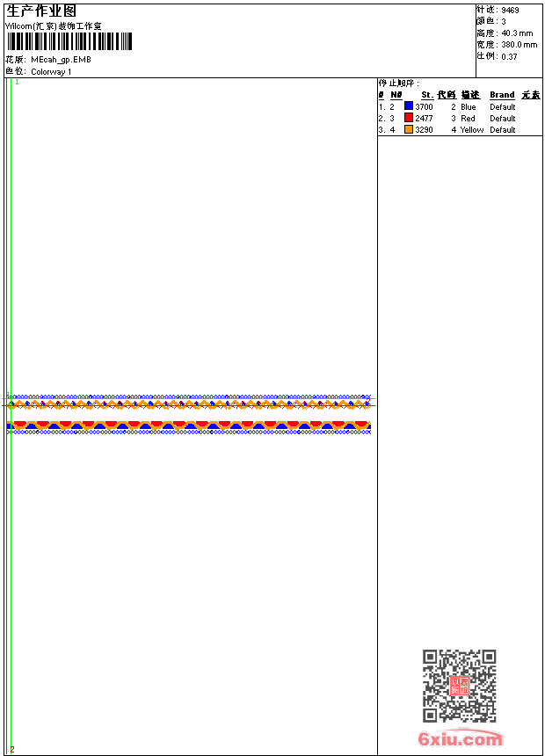Viewport: 545px width, 756px height.
Task: Click the 元素 column header
Action: (531, 95)
